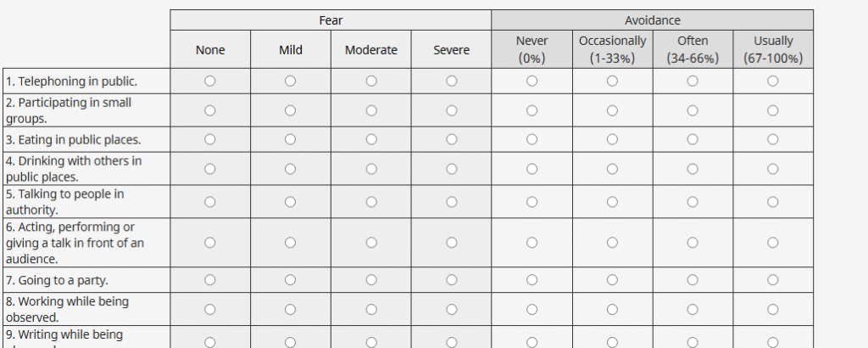868x348 pixels.
Task: Set Usually avoidance for Drinking with others
Action: (x=773, y=169)
